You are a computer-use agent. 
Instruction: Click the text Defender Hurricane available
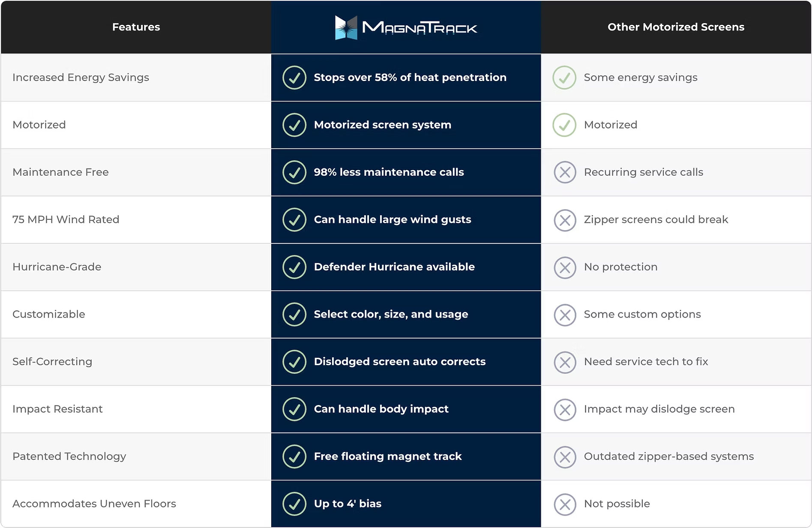(394, 267)
